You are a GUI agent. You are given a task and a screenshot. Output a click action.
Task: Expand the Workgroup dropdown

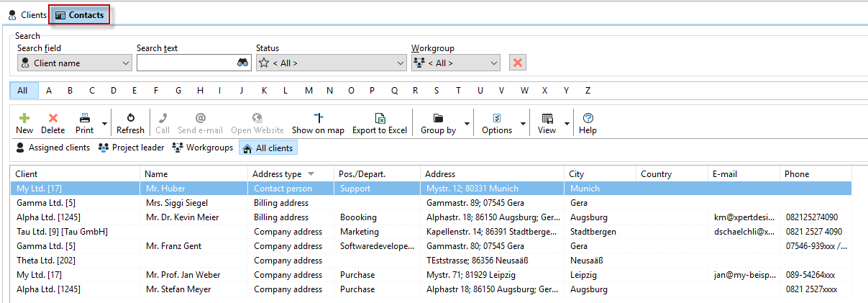tap(455, 63)
